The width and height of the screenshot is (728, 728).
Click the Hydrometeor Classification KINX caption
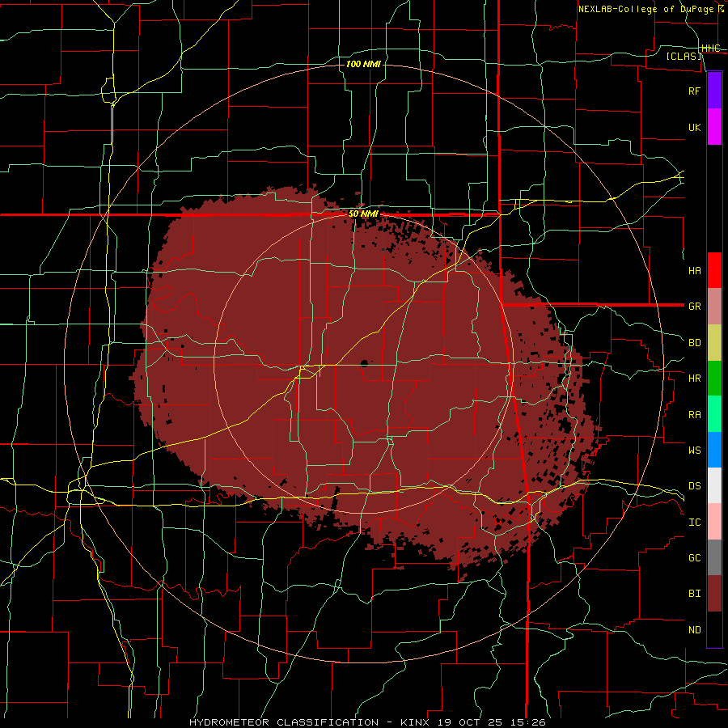(x=367, y=722)
